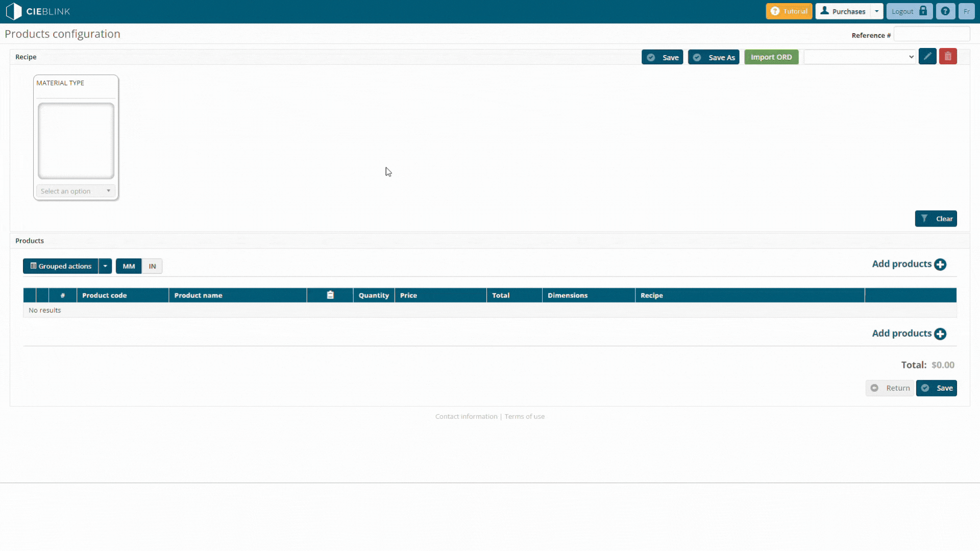Screen dimensions: 980x551
Task: Open the Contact information link
Action: point(466,416)
